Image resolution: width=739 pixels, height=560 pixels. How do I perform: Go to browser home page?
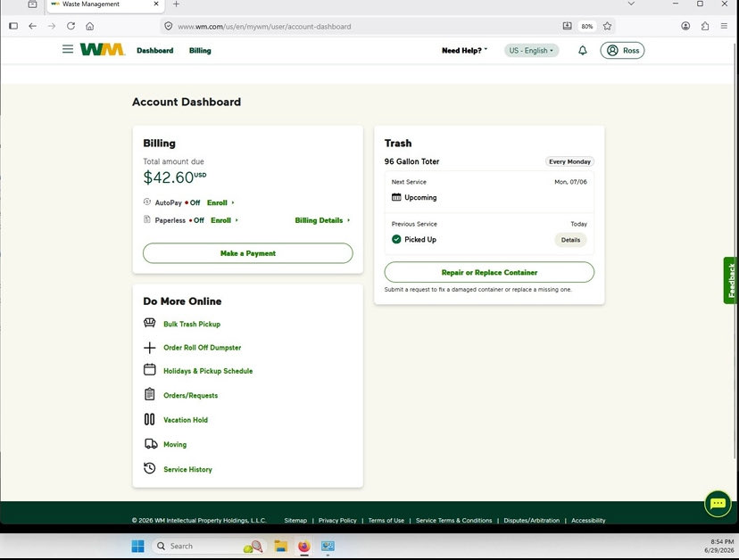90,26
